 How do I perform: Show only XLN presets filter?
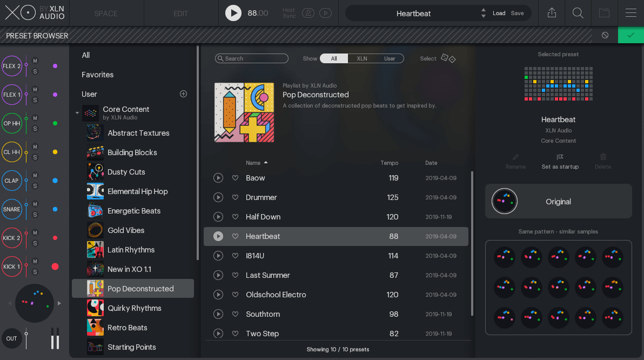pos(362,58)
